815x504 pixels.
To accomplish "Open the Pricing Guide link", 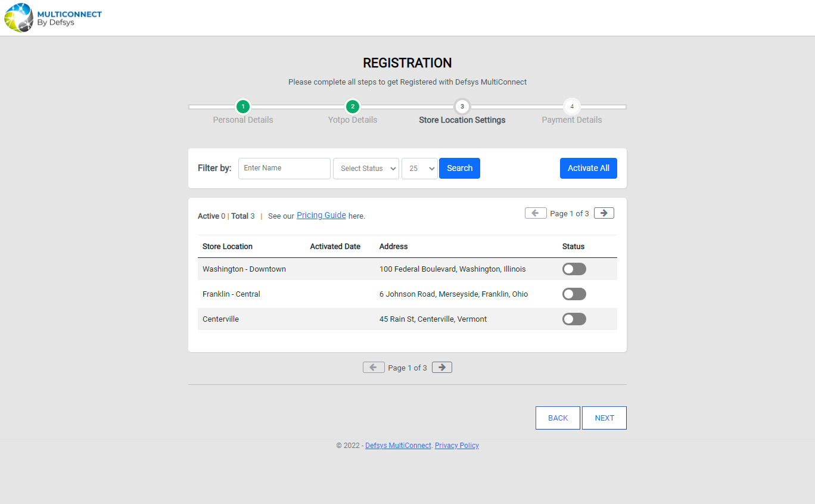I will (x=321, y=214).
